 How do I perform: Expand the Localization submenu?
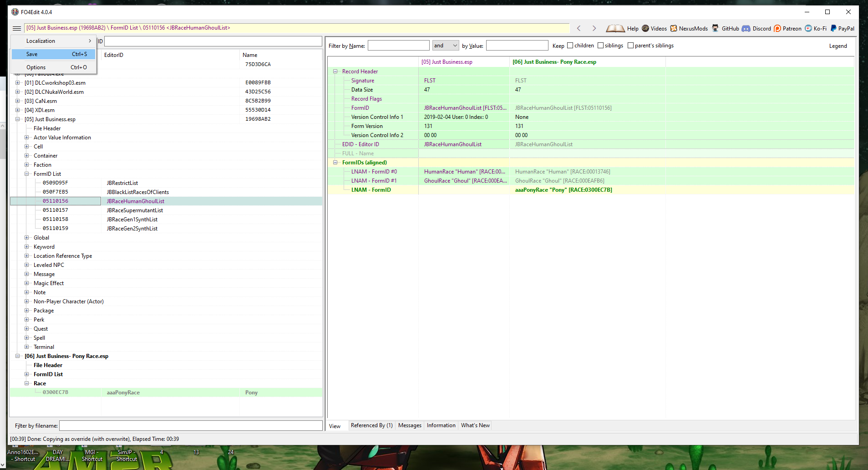click(54, 41)
